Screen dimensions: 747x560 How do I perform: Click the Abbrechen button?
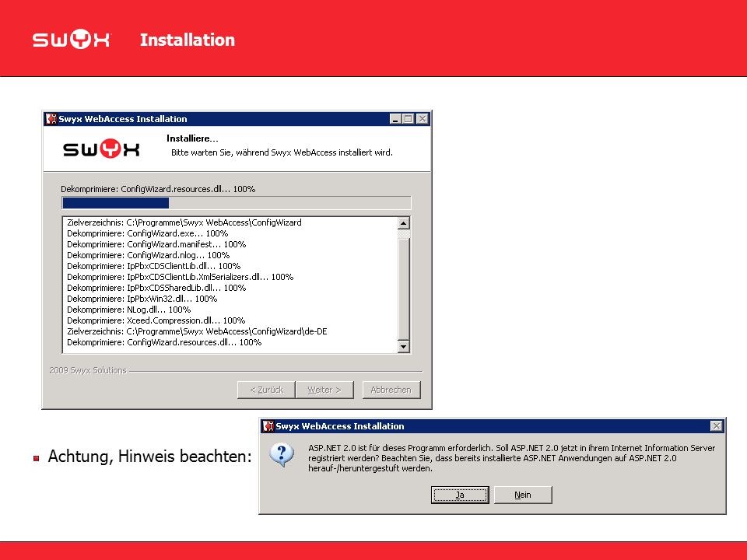tap(391, 390)
